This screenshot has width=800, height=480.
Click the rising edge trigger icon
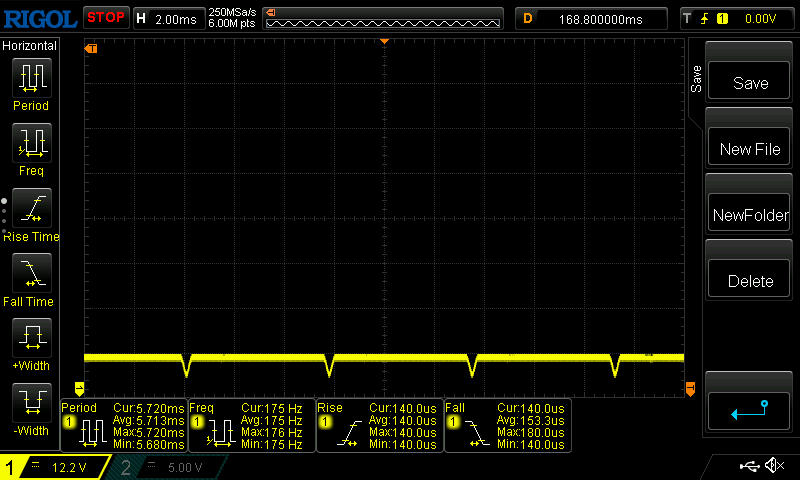[x=704, y=19]
